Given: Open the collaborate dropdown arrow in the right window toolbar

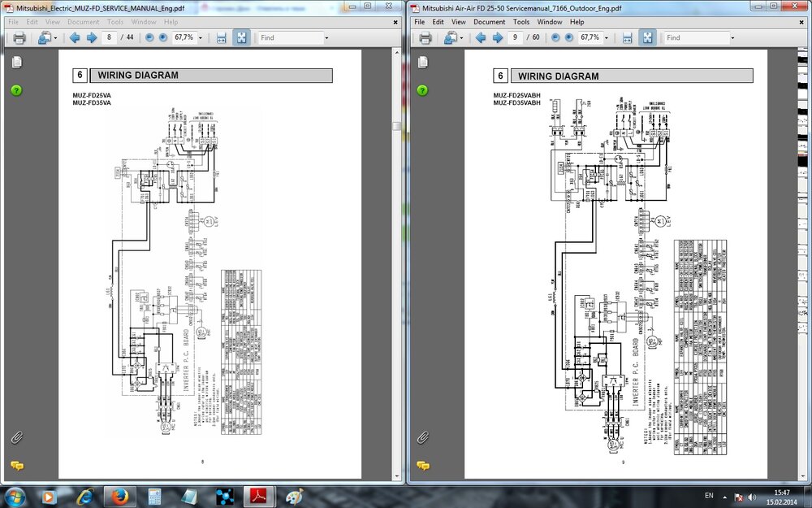Looking at the screenshot, I should (x=461, y=37).
